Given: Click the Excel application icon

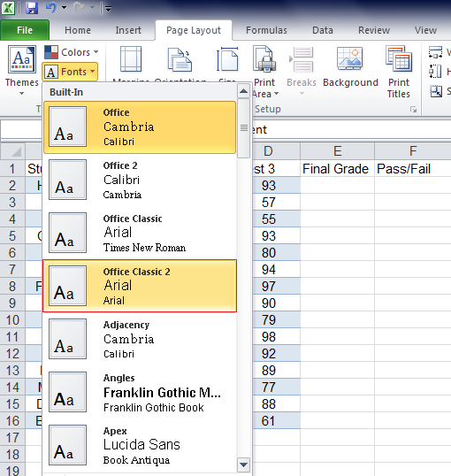Looking at the screenshot, I should click(8, 8).
